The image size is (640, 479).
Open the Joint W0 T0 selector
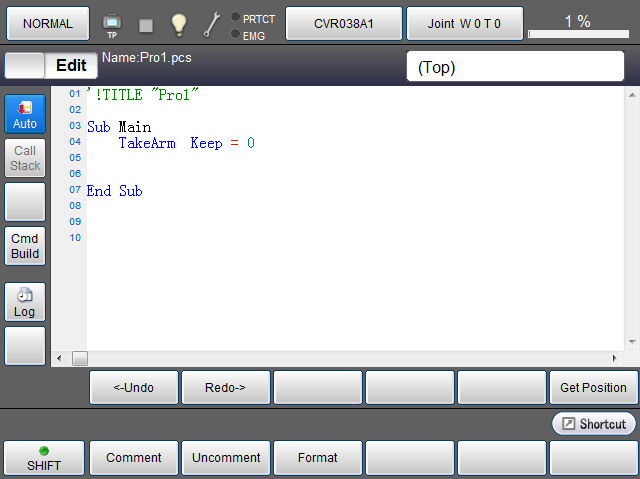pyautogui.click(x=464, y=23)
